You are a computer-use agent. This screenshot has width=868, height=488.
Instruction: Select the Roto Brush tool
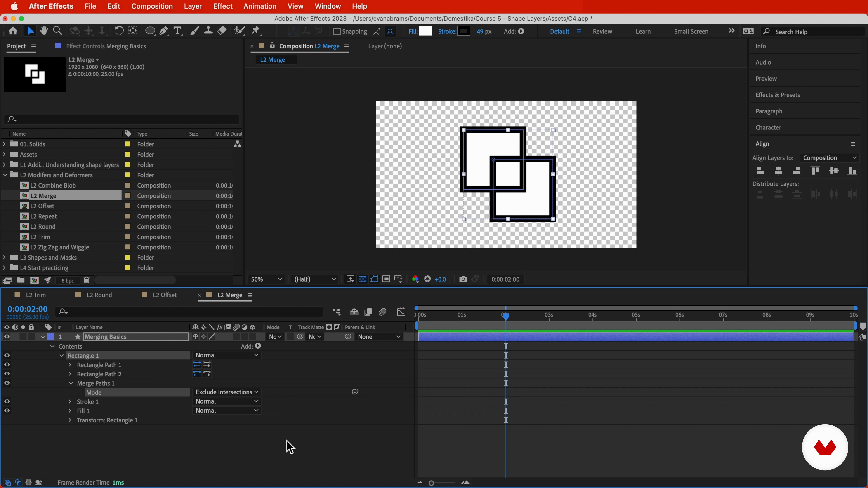(x=239, y=31)
